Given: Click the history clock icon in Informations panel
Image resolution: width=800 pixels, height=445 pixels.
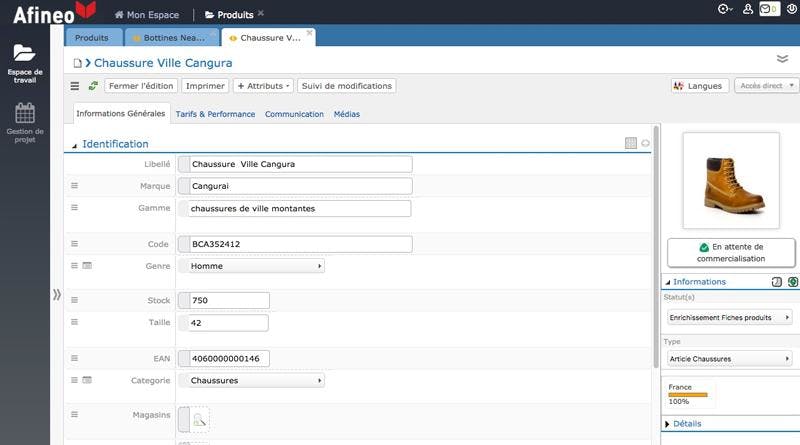Looking at the screenshot, I should tap(777, 282).
